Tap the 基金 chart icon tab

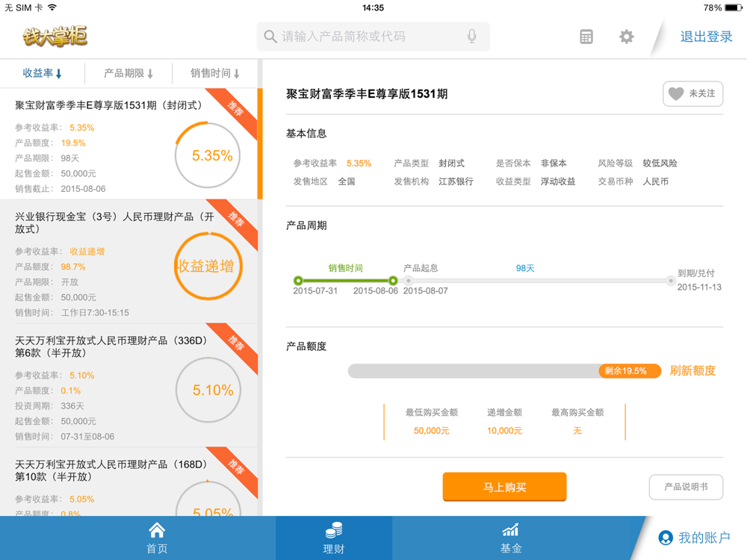(x=511, y=530)
